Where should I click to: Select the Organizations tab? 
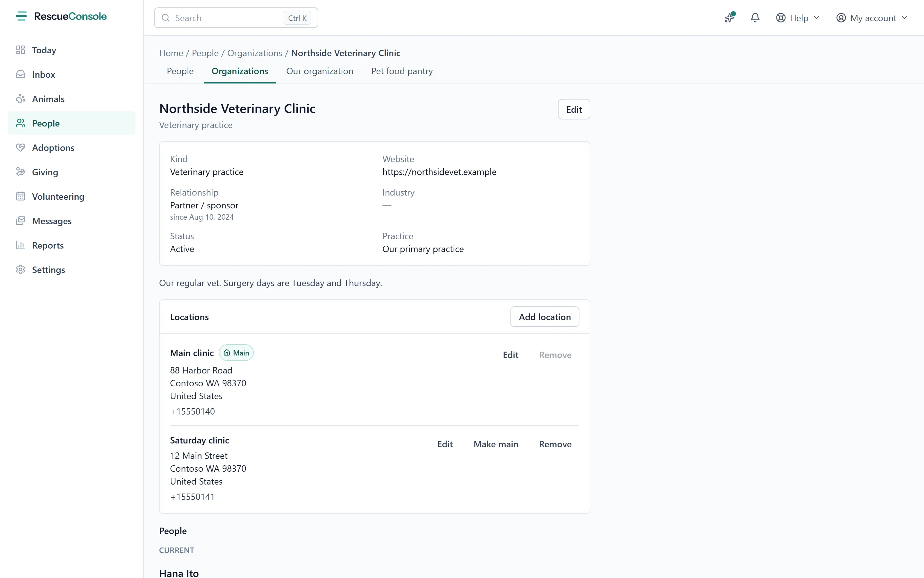point(240,71)
